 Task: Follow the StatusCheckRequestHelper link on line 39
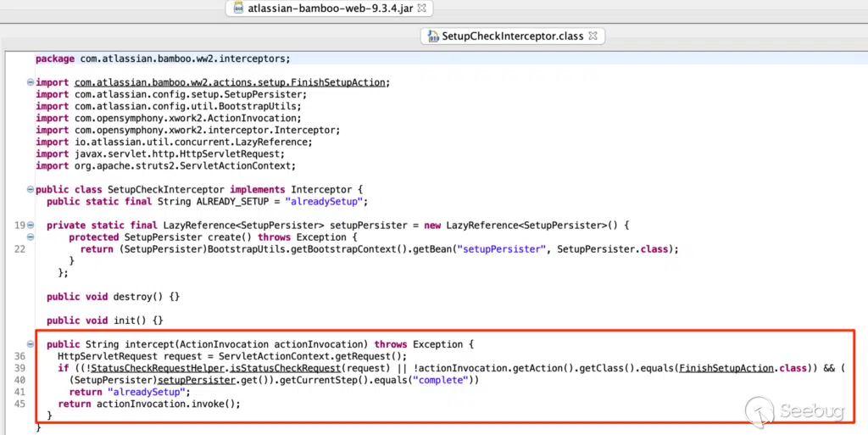pyautogui.click(x=158, y=368)
